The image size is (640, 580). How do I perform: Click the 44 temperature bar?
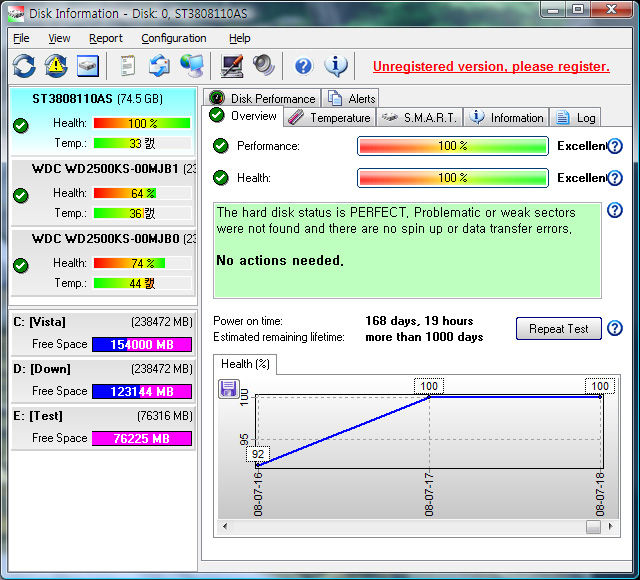point(142,283)
